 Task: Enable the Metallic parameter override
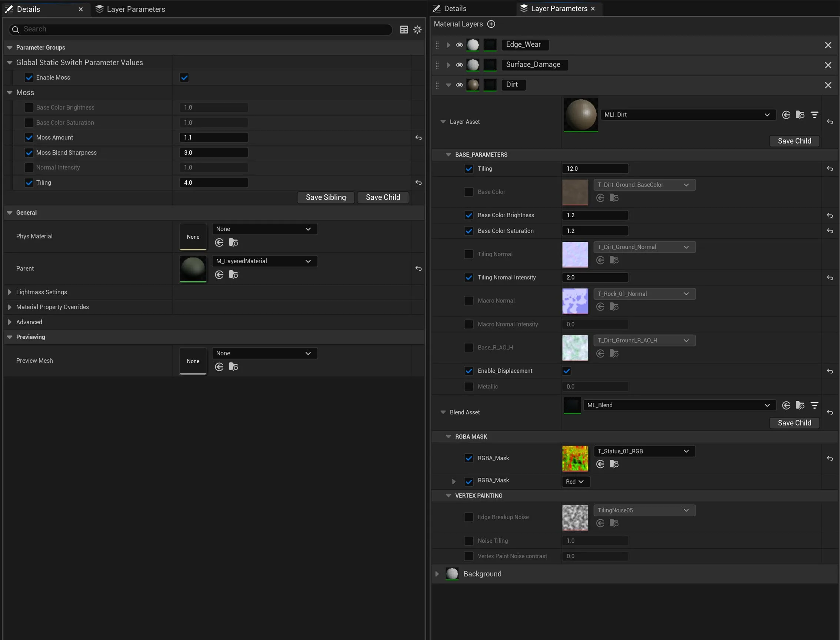(x=469, y=386)
